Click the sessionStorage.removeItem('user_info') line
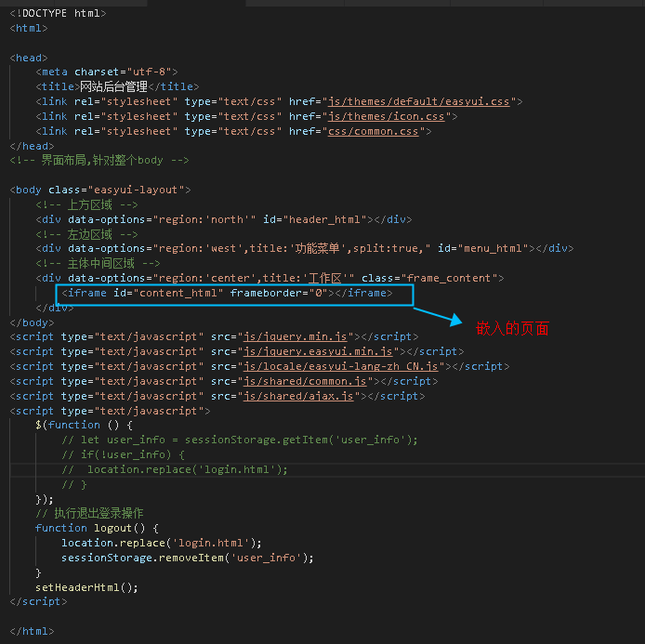645x644 pixels. [188, 558]
